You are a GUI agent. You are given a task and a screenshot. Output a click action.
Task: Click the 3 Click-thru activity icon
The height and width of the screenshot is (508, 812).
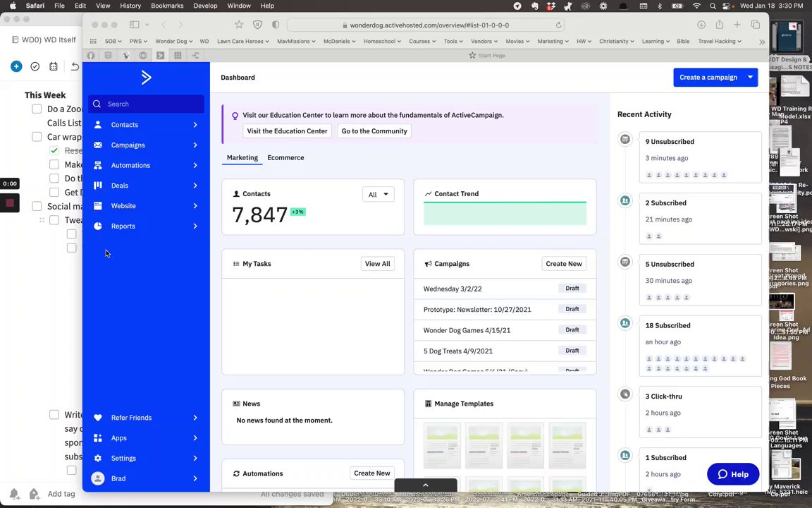tap(625, 394)
